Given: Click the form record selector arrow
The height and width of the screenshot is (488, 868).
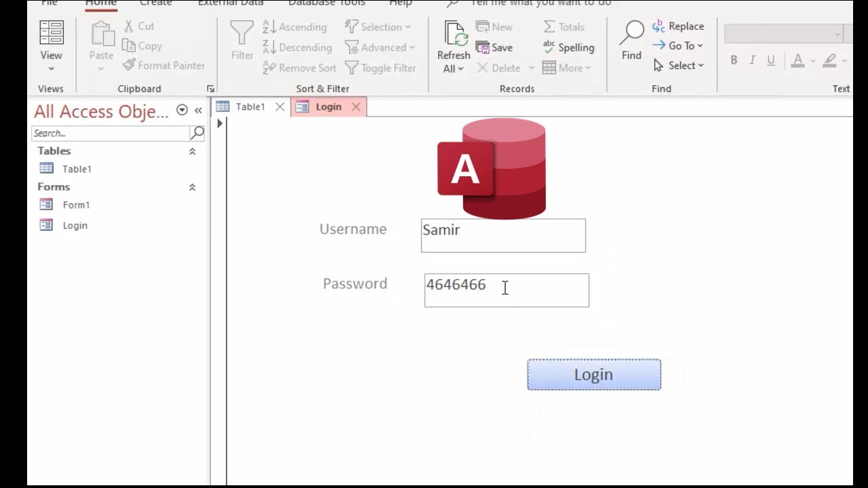Looking at the screenshot, I should click(219, 123).
